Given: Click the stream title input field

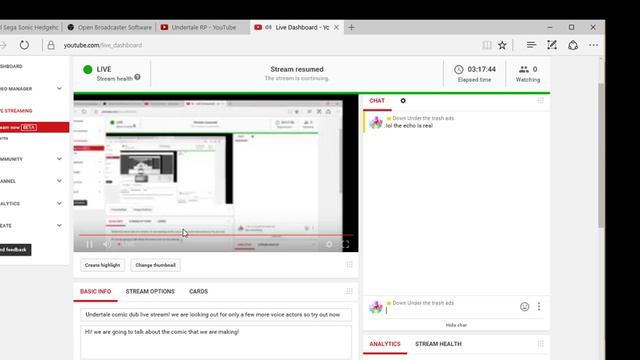Looking at the screenshot, I should pyautogui.click(x=216, y=315).
